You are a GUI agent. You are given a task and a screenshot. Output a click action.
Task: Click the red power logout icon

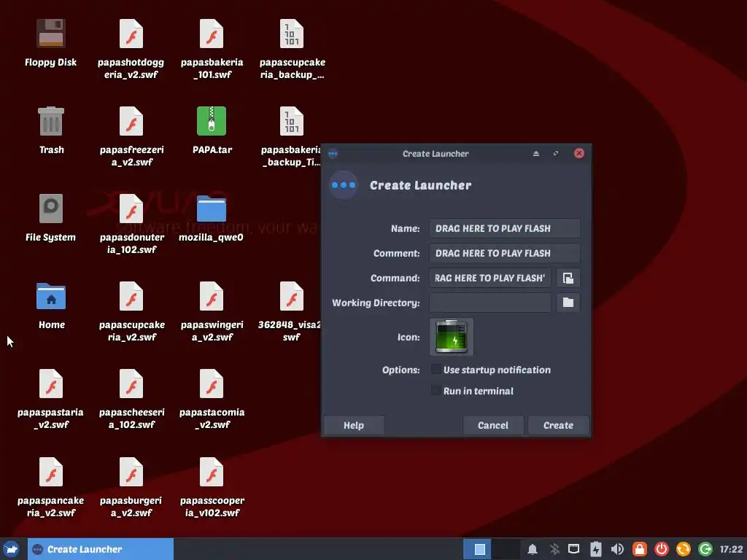[661, 550]
